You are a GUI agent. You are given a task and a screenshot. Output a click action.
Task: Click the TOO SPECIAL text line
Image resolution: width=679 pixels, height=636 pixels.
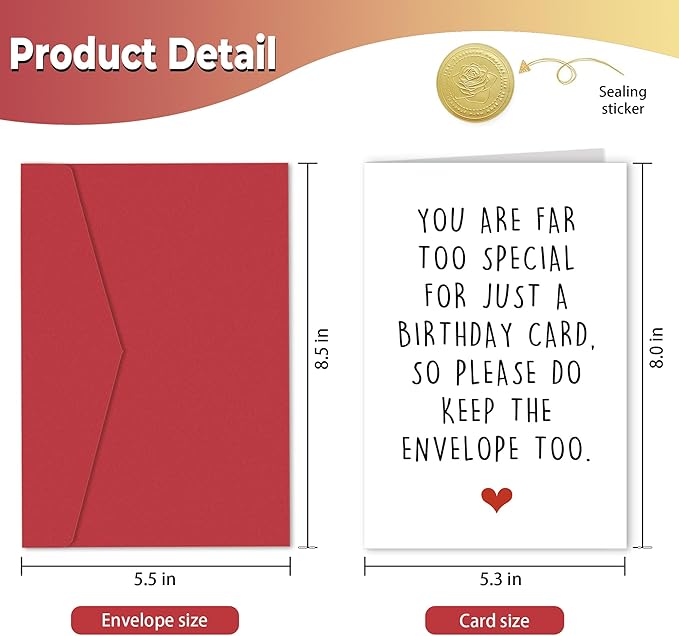[496, 258]
